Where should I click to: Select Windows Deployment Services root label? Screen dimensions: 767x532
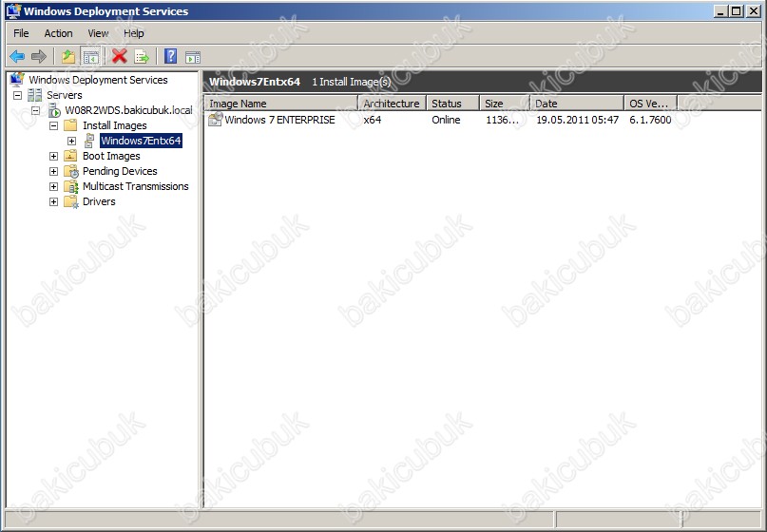[98, 80]
